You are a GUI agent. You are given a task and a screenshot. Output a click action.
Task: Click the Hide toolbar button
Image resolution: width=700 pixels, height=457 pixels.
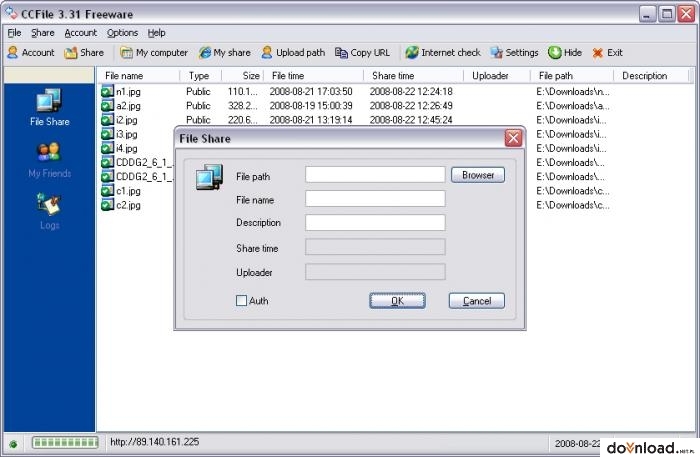click(x=565, y=53)
